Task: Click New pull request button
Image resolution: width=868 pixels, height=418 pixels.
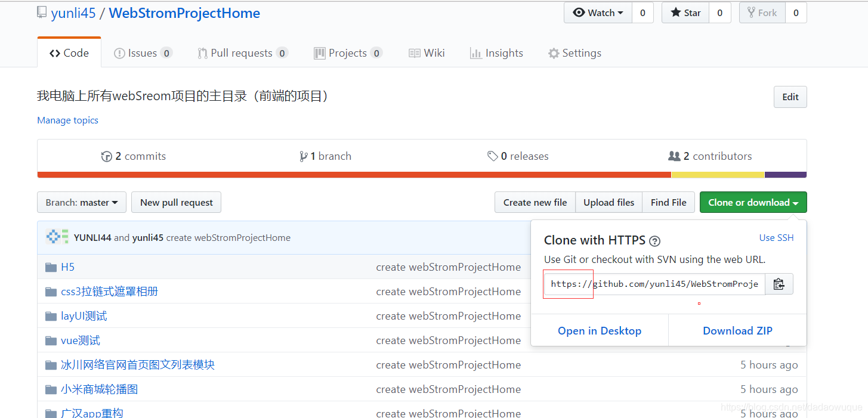Action: pos(177,202)
